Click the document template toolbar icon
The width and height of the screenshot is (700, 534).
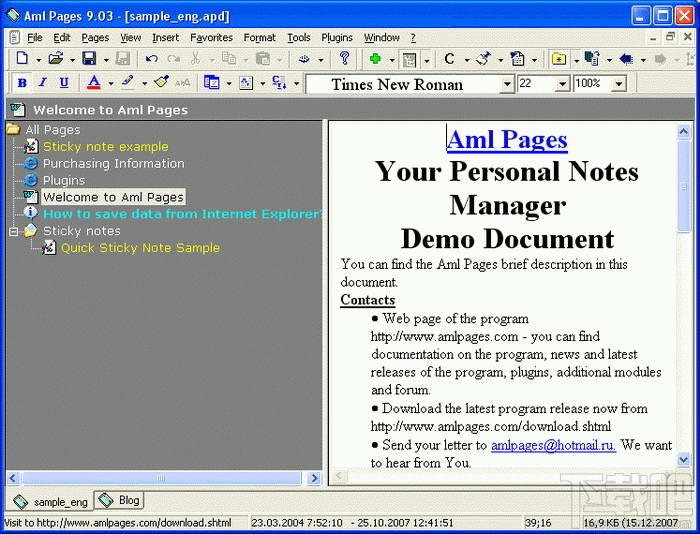518,58
